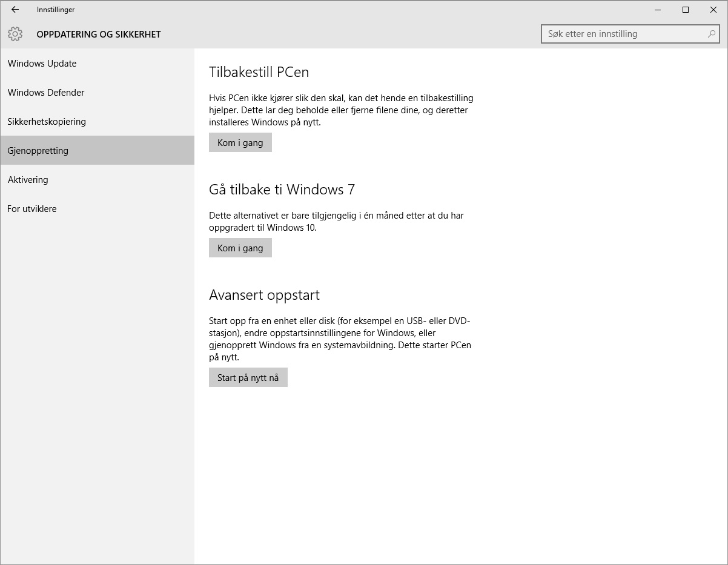
Task: Click the OPPDATERING OG SIKKERHET title
Action: coord(99,35)
